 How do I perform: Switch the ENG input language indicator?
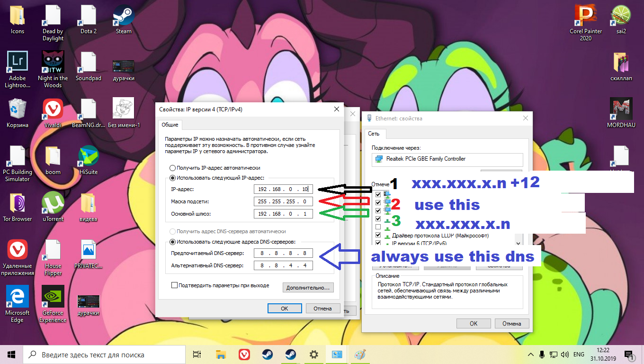[x=579, y=355]
